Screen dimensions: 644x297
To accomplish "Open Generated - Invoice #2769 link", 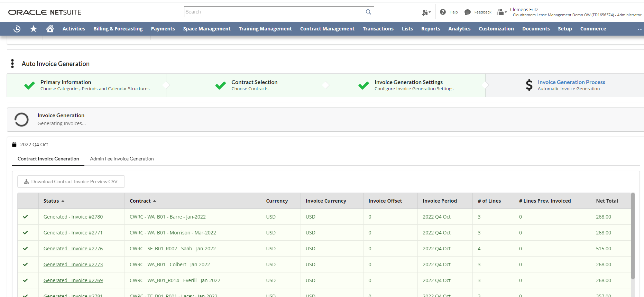I will click(x=73, y=280).
